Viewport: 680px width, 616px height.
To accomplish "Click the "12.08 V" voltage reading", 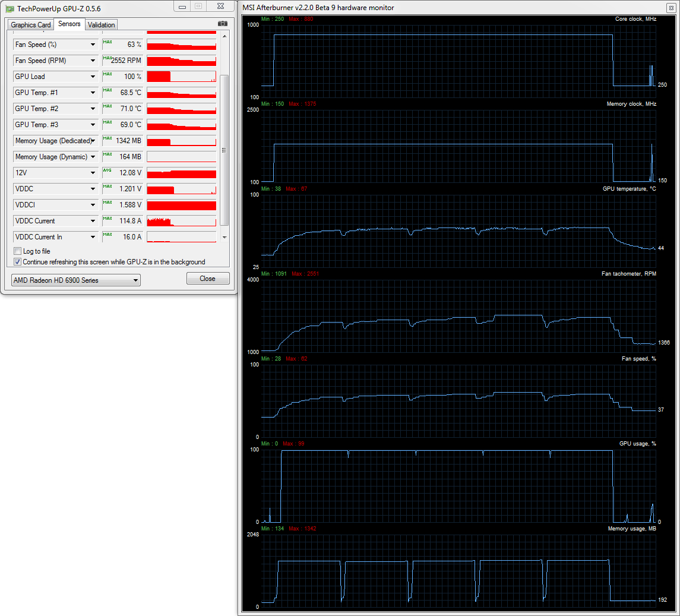I will click(131, 173).
